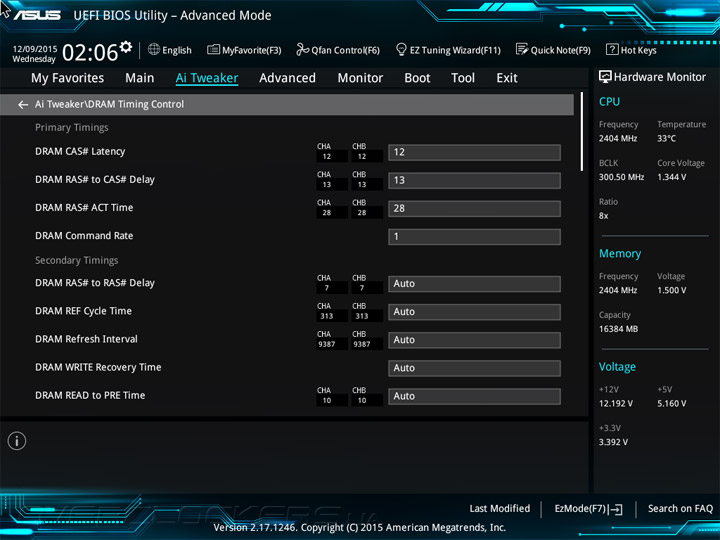This screenshot has width=720, height=540.
Task: Click the clock time 02:06
Action: pyautogui.click(x=90, y=52)
